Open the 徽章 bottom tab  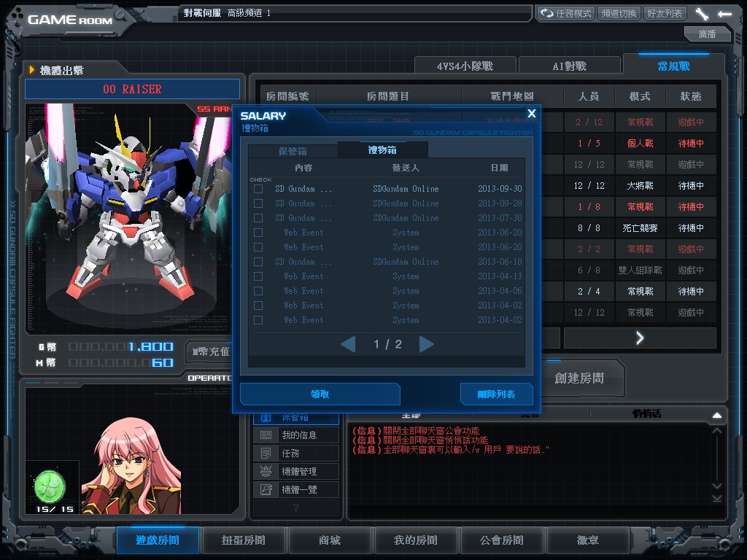click(x=588, y=540)
